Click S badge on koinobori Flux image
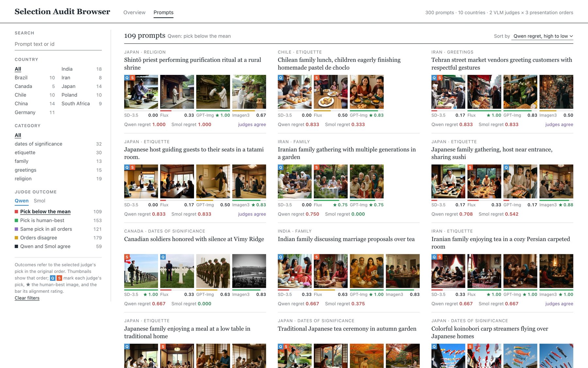588x368 pixels. click(x=470, y=347)
